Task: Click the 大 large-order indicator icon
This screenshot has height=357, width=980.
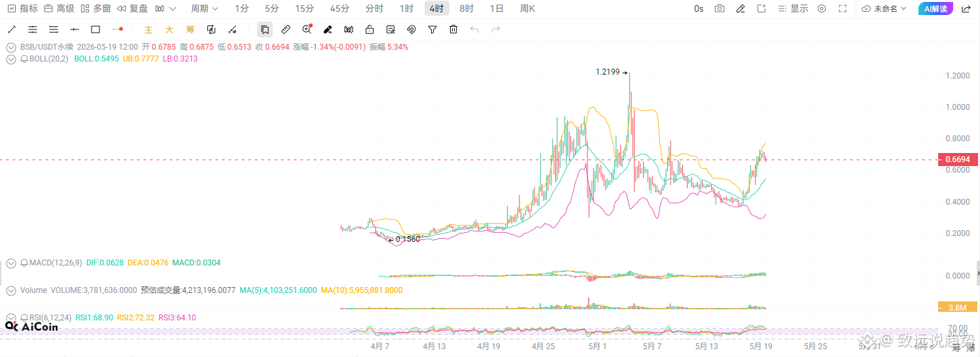Action: 169,29
